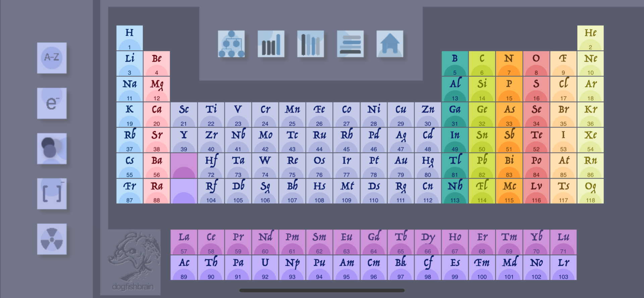Select Carbon element C 6
The image size is (644, 298).
pyautogui.click(x=482, y=63)
